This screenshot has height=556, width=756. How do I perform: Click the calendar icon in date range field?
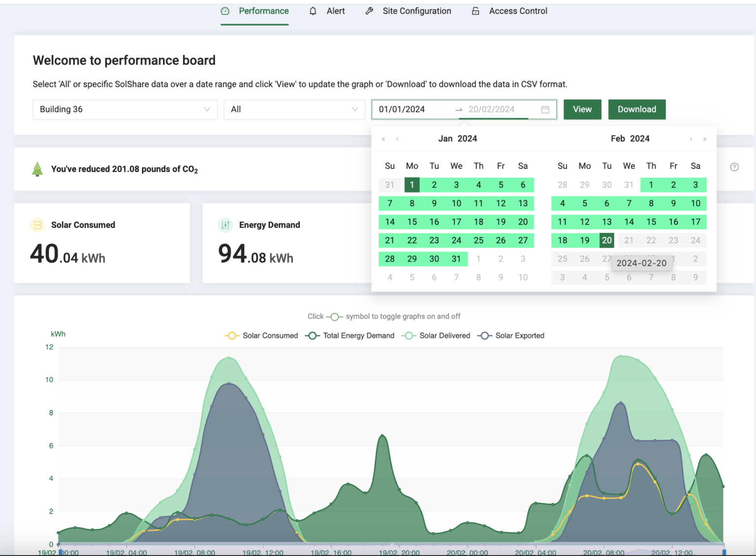coord(545,109)
